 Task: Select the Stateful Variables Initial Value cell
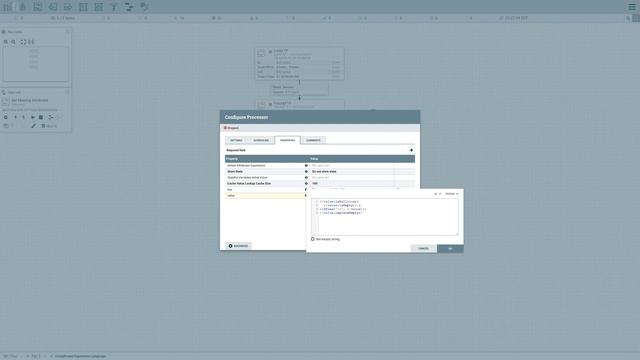pos(352,178)
